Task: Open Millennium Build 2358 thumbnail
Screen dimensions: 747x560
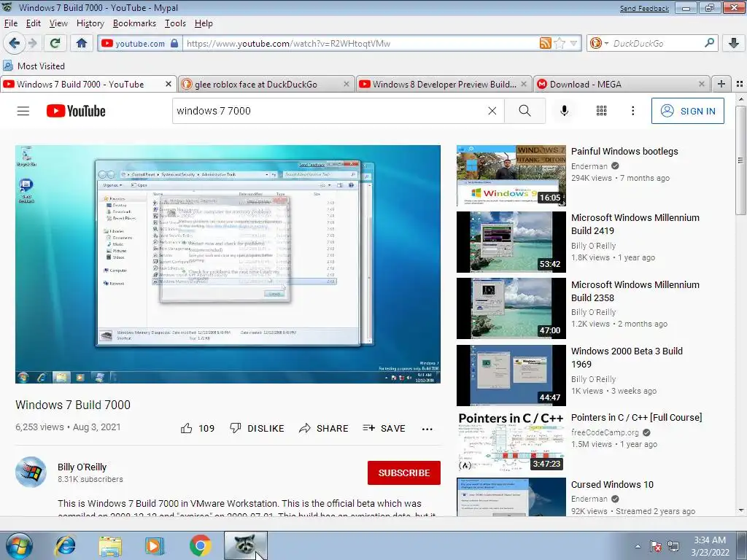Action: tap(511, 308)
